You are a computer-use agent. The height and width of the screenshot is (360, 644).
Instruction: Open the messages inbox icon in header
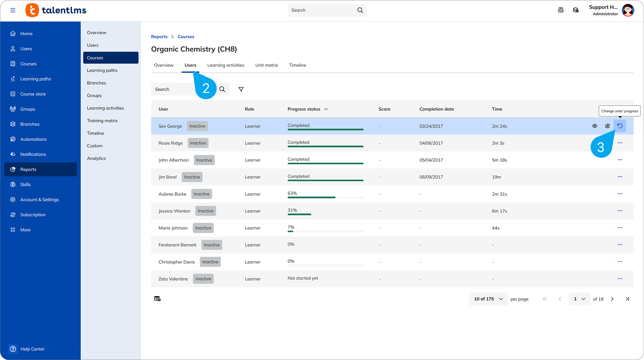[561, 10]
